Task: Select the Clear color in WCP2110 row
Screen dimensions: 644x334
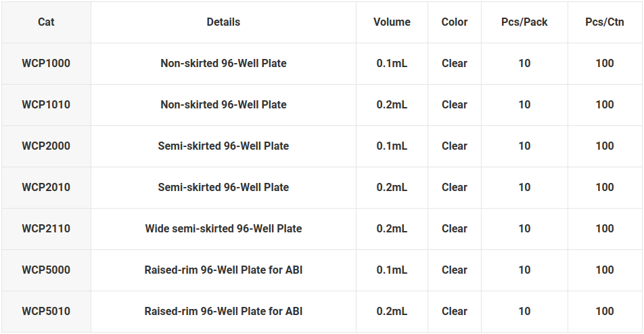Action: [455, 229]
